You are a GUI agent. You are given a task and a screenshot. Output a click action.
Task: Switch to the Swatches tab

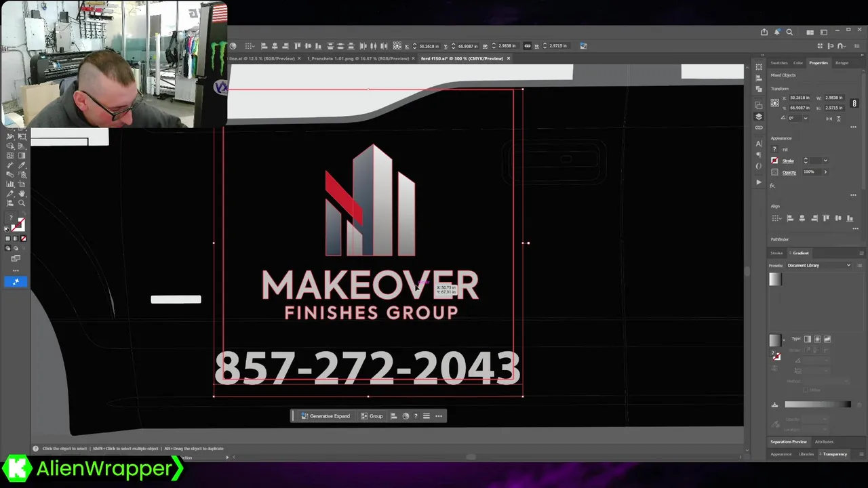tap(779, 63)
